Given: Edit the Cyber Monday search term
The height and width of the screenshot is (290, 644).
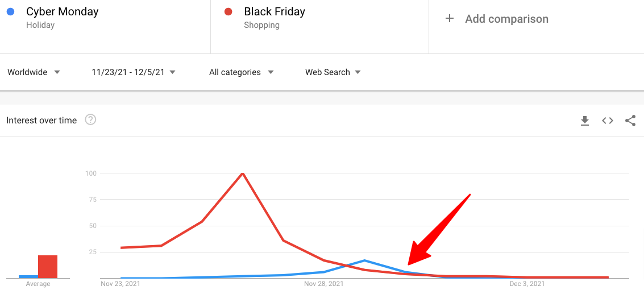Looking at the screenshot, I should pyautogui.click(x=63, y=11).
